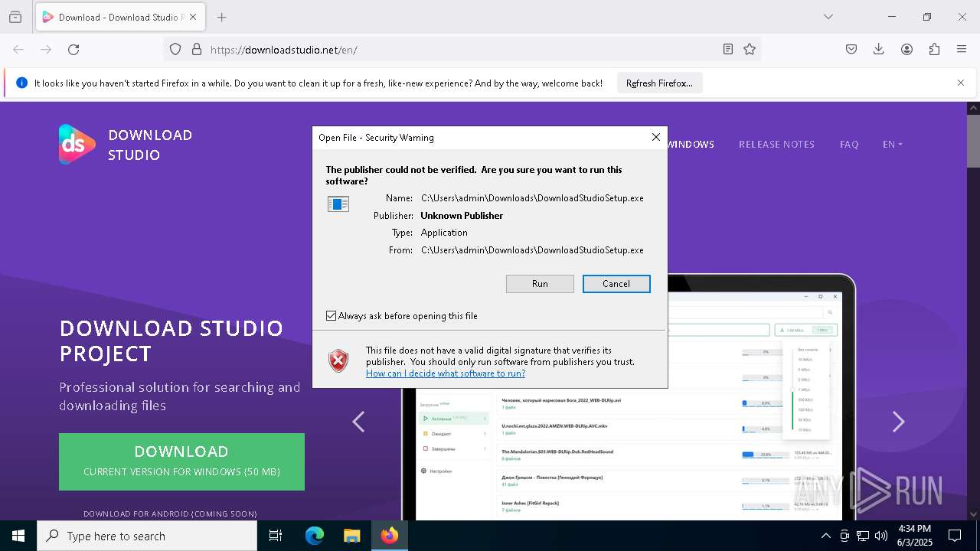The height and width of the screenshot is (551, 980).
Task: Launch Microsoft Edge from taskbar
Action: pyautogui.click(x=315, y=536)
